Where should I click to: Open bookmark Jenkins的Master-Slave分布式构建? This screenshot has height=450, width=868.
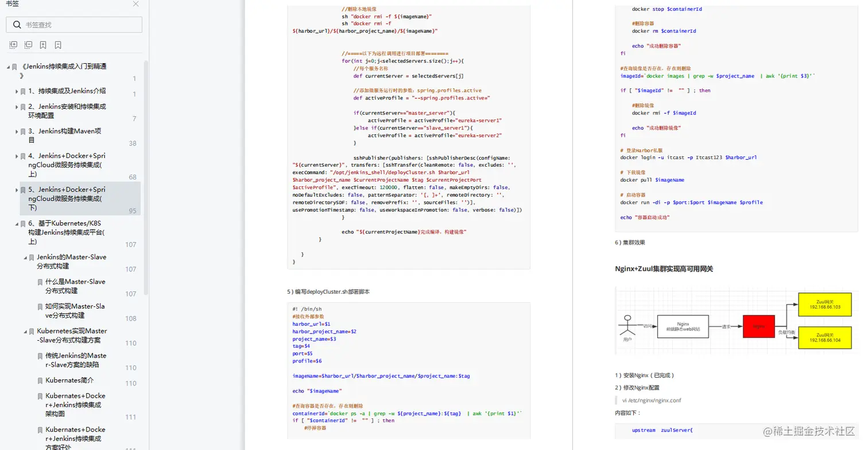coord(72,261)
